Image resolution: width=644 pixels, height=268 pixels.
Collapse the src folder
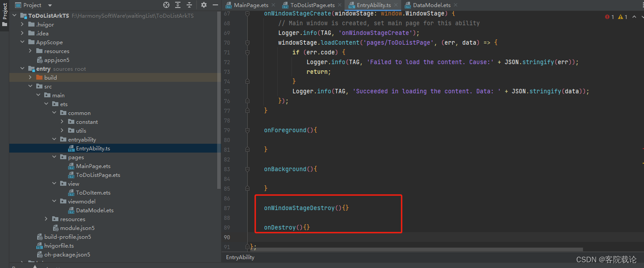tap(31, 86)
